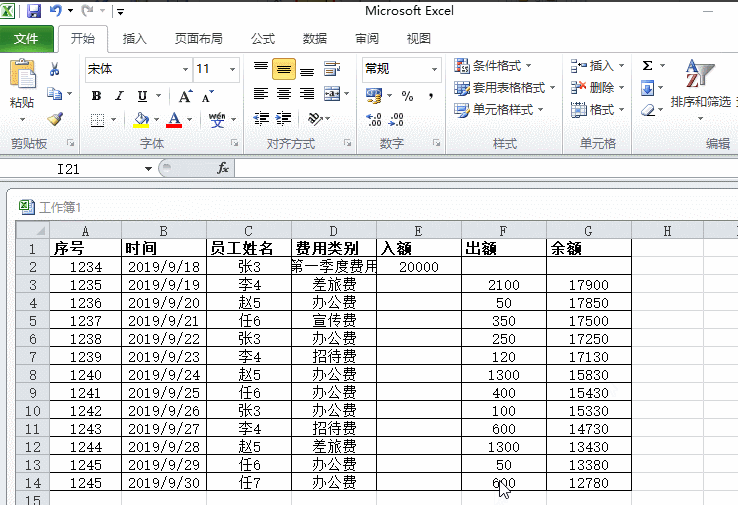Click the phonetic guide wén icon
Image resolution: width=738 pixels, height=505 pixels.
click(217, 120)
